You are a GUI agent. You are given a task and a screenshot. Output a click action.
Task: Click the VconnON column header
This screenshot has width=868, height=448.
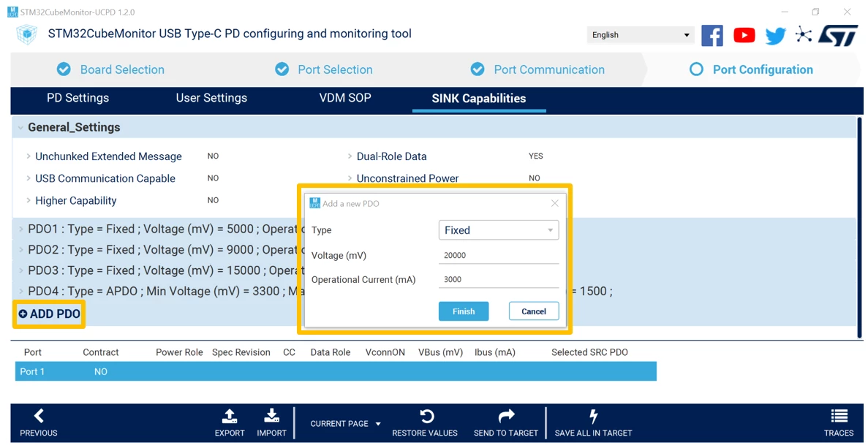385,352
